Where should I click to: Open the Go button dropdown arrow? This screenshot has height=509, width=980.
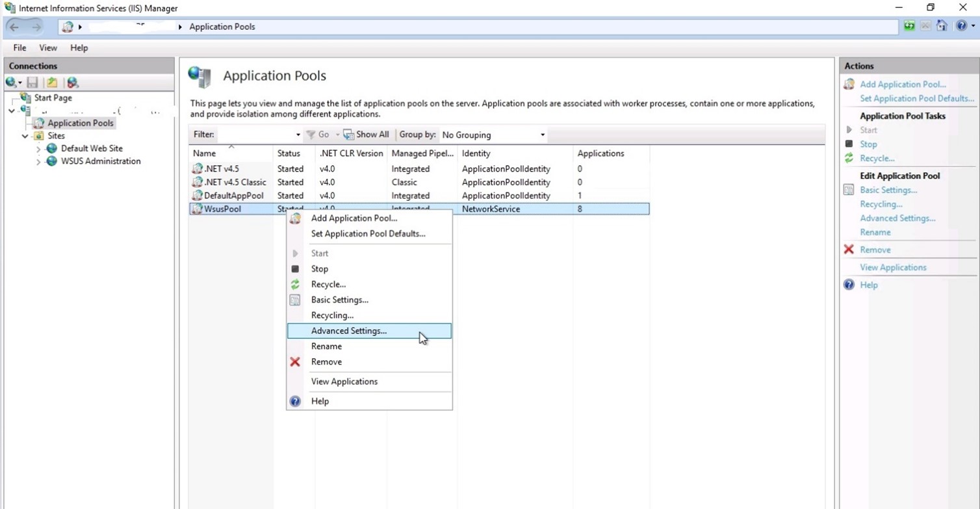337,135
